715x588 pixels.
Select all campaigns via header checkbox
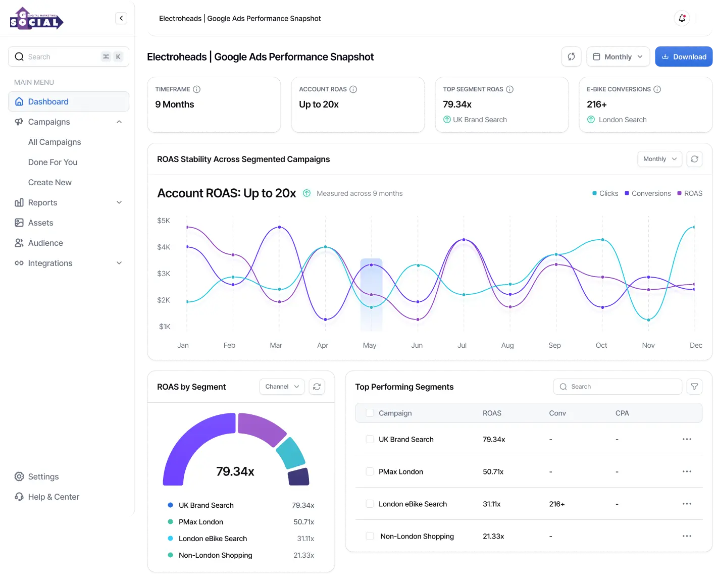370,413
